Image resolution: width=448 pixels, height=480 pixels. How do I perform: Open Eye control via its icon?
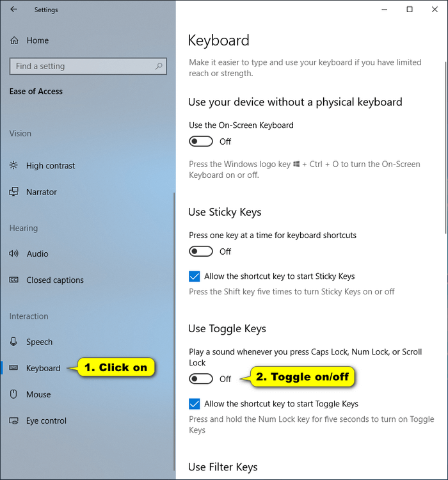pyautogui.click(x=13, y=421)
